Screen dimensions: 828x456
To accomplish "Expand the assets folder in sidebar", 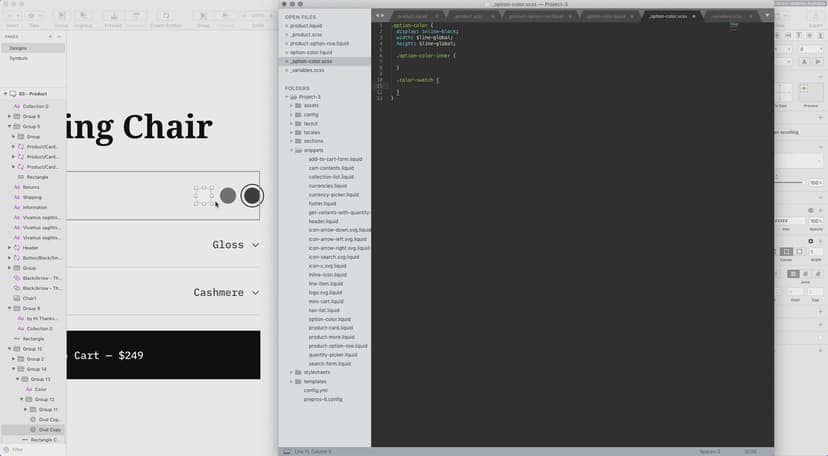I will (292, 105).
